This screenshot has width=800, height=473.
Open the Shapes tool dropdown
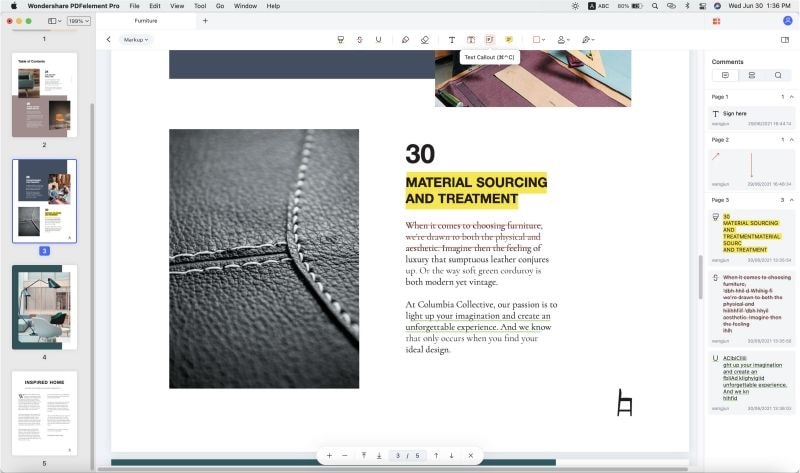[x=539, y=40]
